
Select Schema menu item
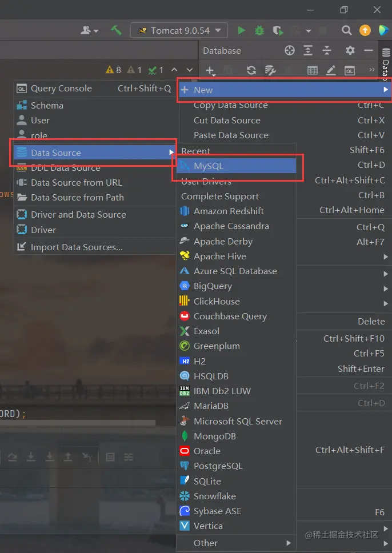coord(94,106)
